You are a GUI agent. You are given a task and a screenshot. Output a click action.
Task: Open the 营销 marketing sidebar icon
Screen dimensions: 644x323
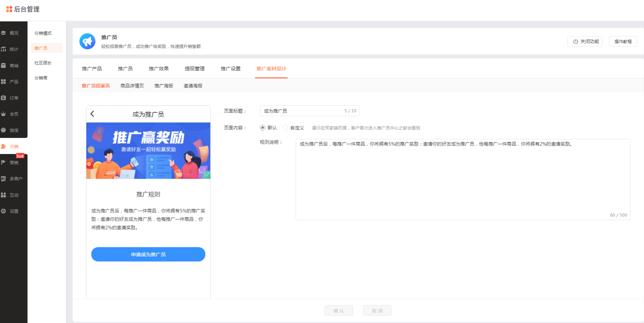coord(3,162)
